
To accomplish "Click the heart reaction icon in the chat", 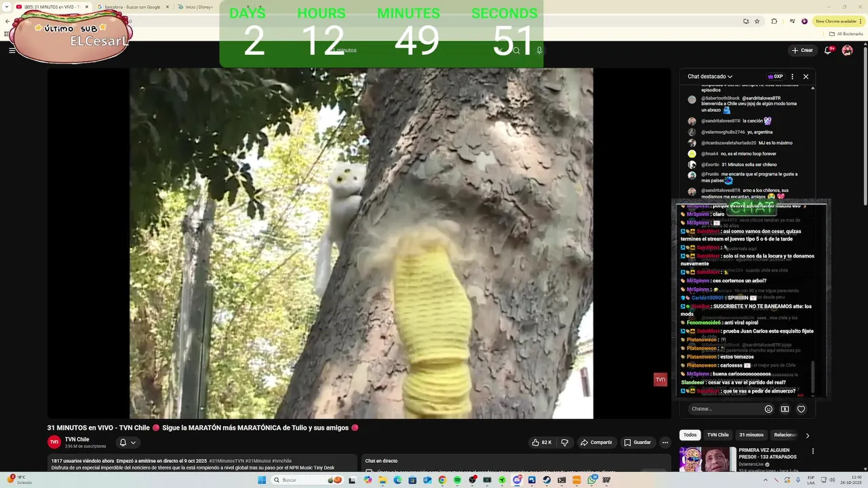I will point(801,409).
